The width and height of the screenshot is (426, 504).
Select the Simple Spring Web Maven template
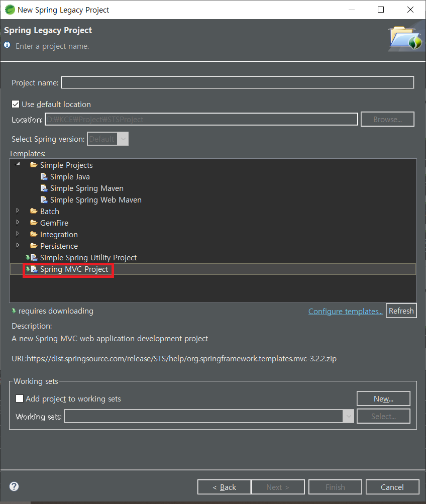coord(96,200)
